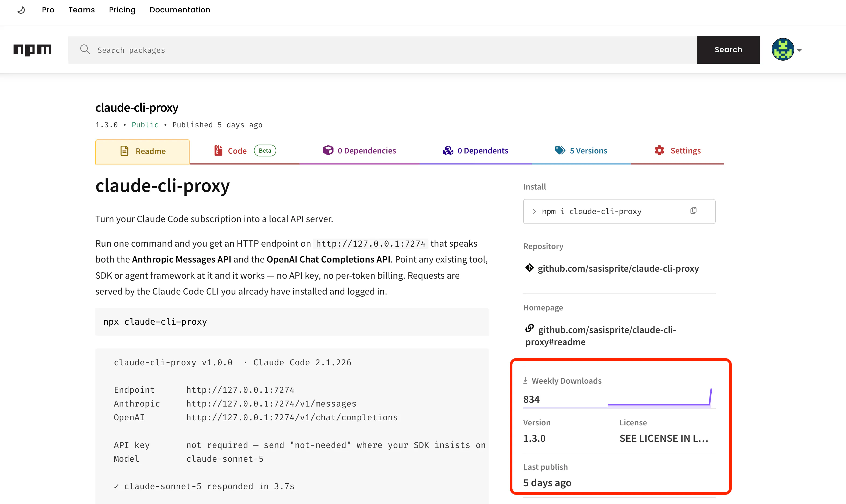Select the Readme tab

click(142, 152)
